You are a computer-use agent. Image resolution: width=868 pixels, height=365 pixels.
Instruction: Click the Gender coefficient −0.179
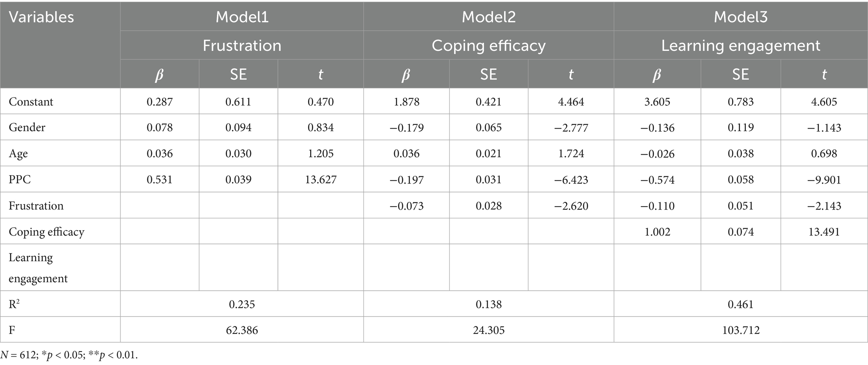(406, 128)
